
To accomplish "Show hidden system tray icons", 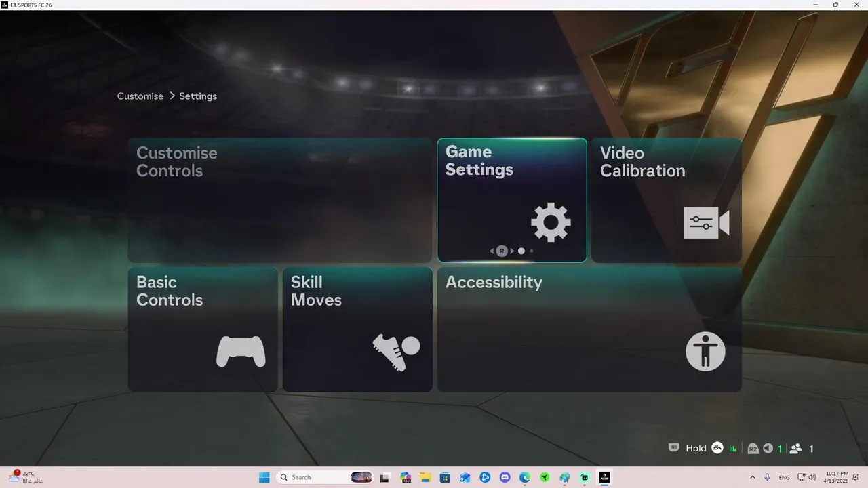I will pos(752,477).
